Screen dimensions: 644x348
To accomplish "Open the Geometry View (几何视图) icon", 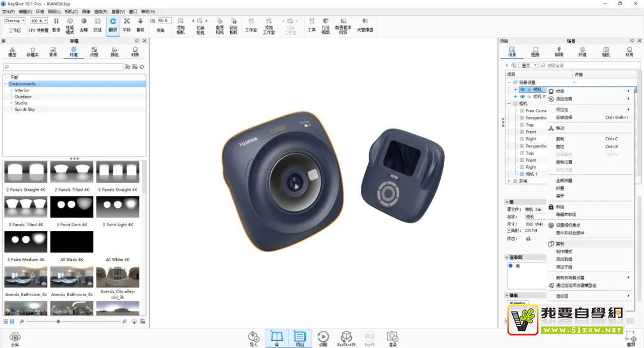I will (326, 24).
